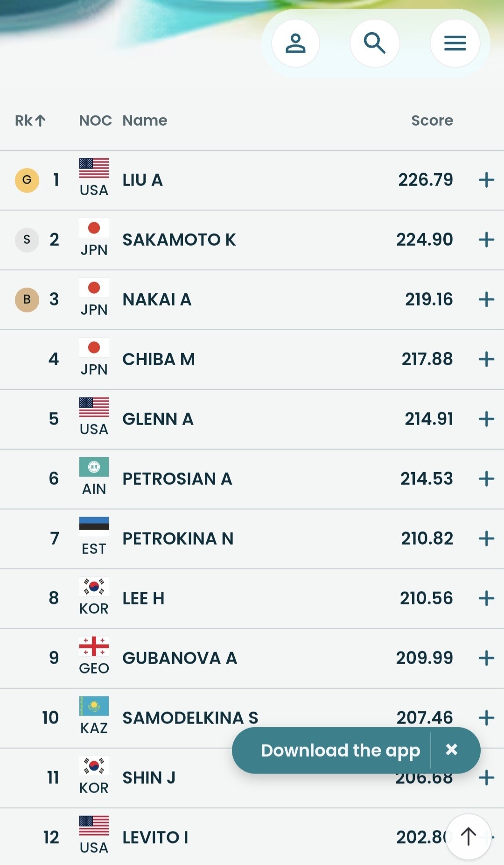504x865 pixels.
Task: Tap the bronze medal badge
Action: tap(27, 299)
